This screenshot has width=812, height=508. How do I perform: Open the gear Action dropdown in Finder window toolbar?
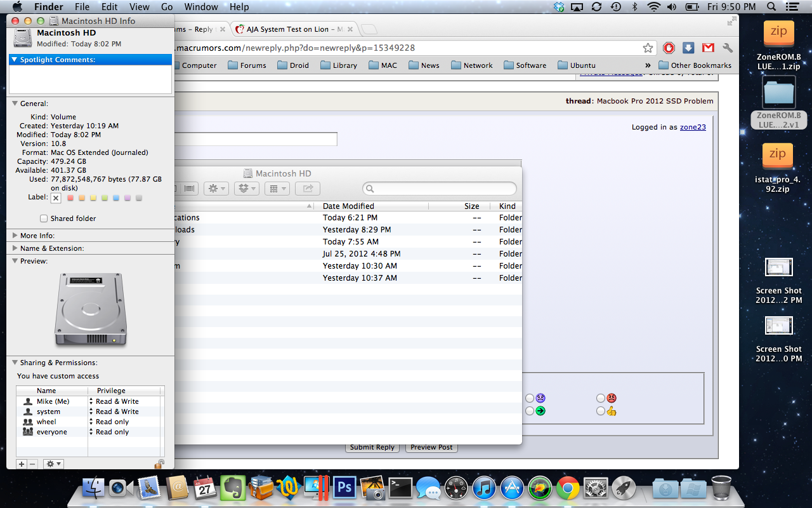click(x=216, y=189)
